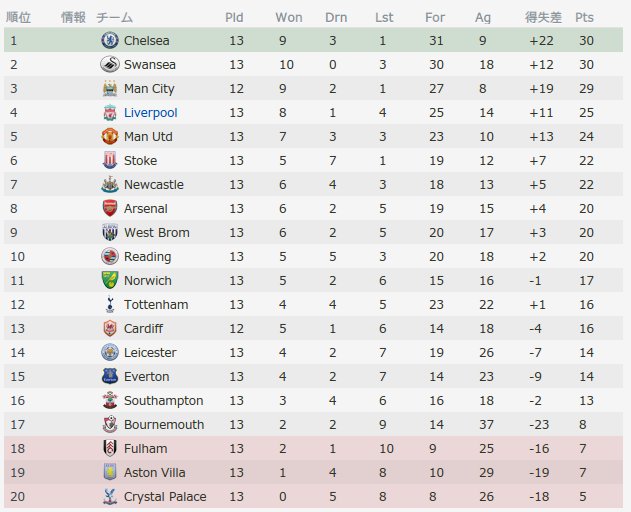Screen dimensions: 631x512
Task: Select the Crystal Palace eagle crest
Action: pyautogui.click(x=109, y=496)
